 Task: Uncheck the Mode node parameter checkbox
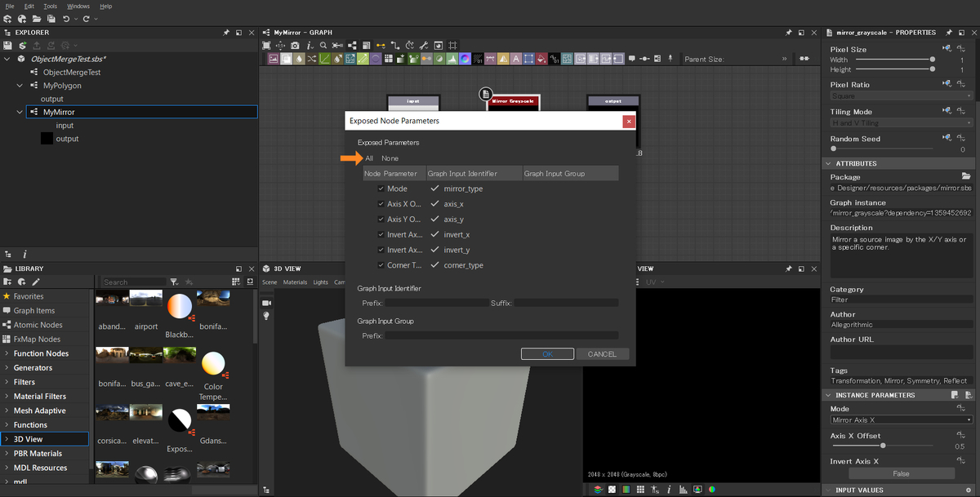tap(381, 189)
